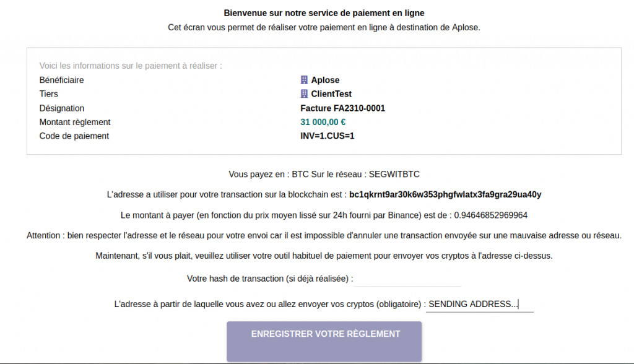Click the Facture FA2310-0001 designation

(342, 108)
